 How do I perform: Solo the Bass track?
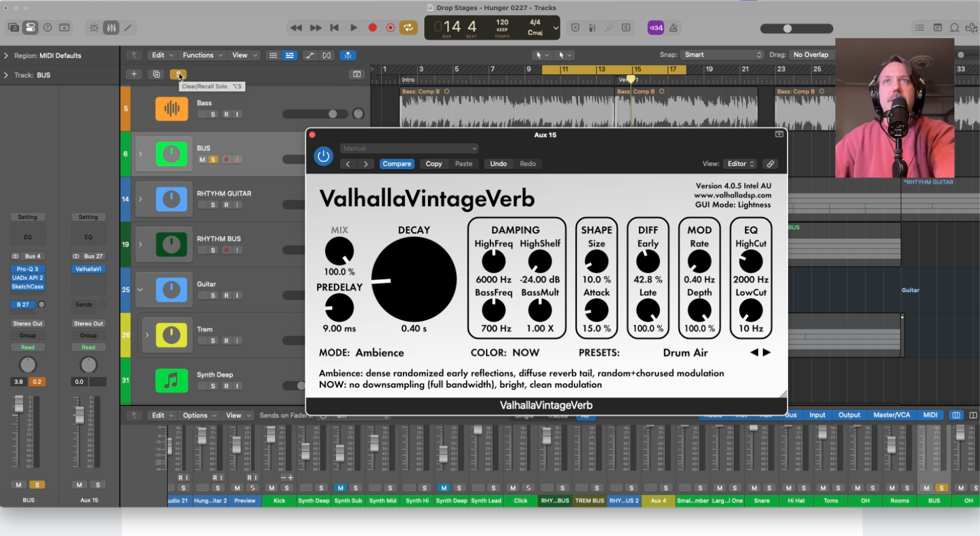point(213,114)
